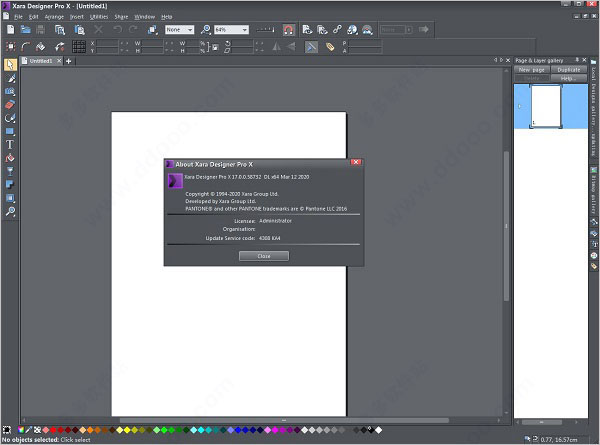The image size is (600, 445).
Task: Click Help button in page gallery
Action: click(x=569, y=78)
